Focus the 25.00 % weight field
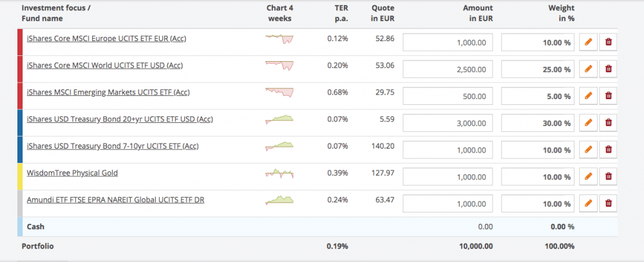This screenshot has width=644, height=262. (538, 69)
